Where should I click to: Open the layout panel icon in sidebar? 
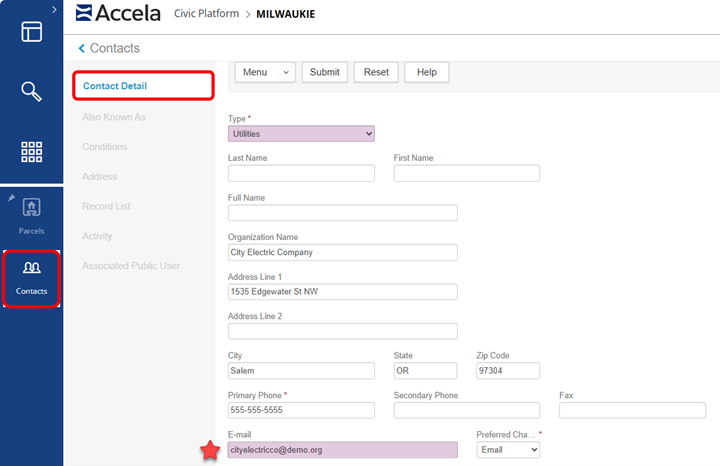tap(31, 31)
